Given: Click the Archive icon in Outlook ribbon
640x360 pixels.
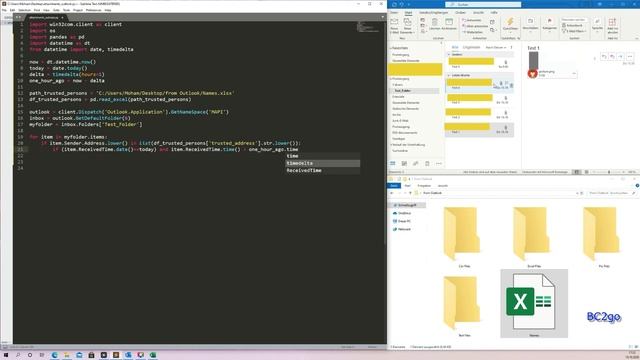Looking at the screenshot, I should (449, 22).
